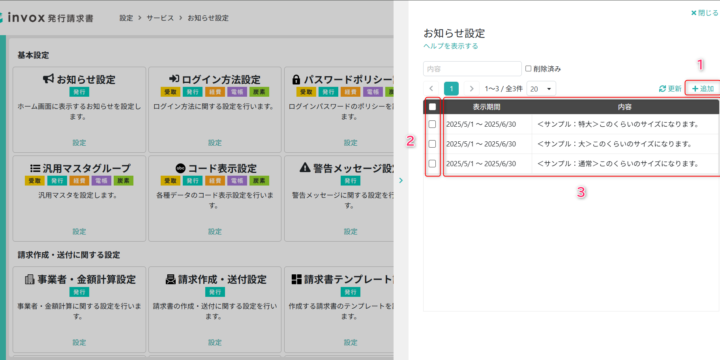The width and height of the screenshot is (720, 360).
Task: Open 設定 link on the パスワードポリシー card
Action: pos(350,143)
